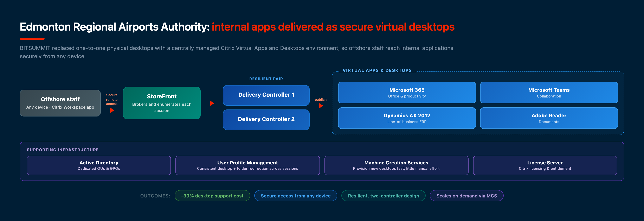Image resolution: width=644 pixels, height=221 pixels.
Task: Click the 'publish' label
Action: (x=321, y=100)
